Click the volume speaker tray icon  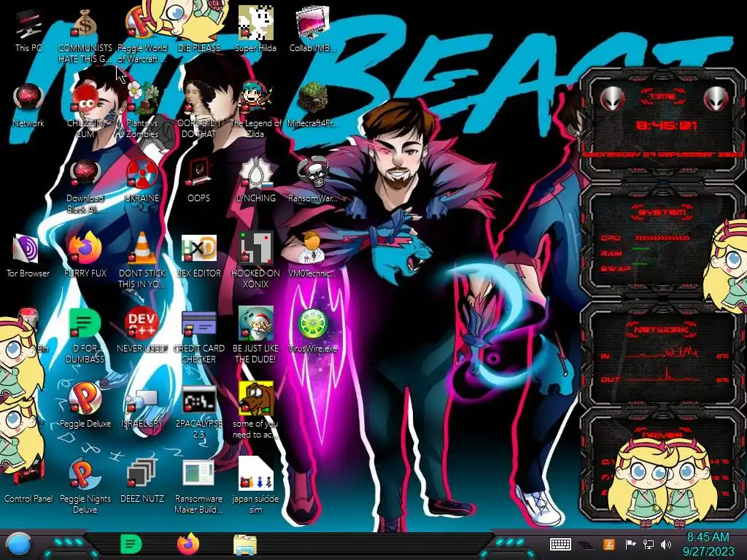pos(666,544)
